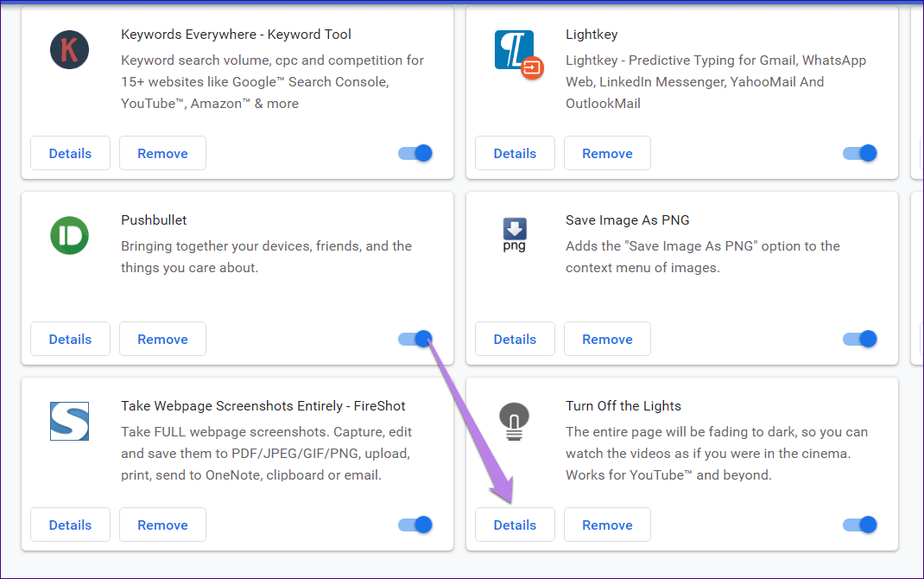Screen dimensions: 924x579
Task: Turn off the Pushbullet extension switch
Action: coord(415,339)
